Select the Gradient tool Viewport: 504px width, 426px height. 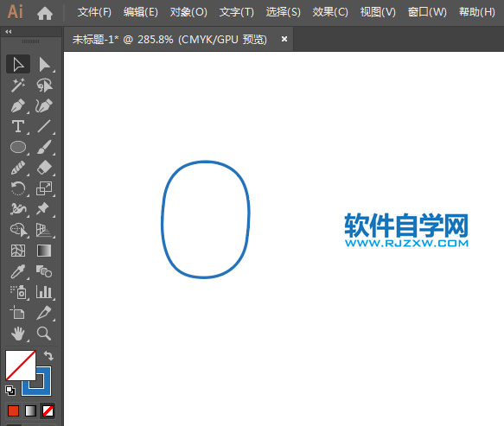(44, 251)
